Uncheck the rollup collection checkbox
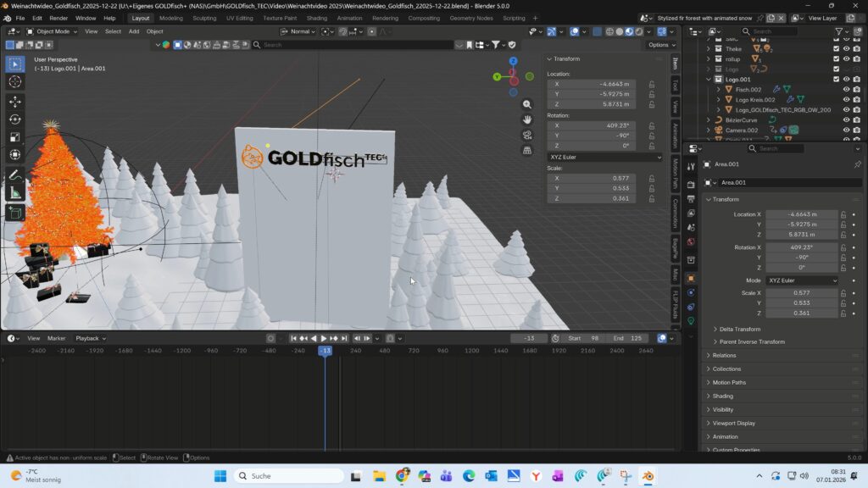Image resolution: width=868 pixels, height=488 pixels. click(837, 58)
